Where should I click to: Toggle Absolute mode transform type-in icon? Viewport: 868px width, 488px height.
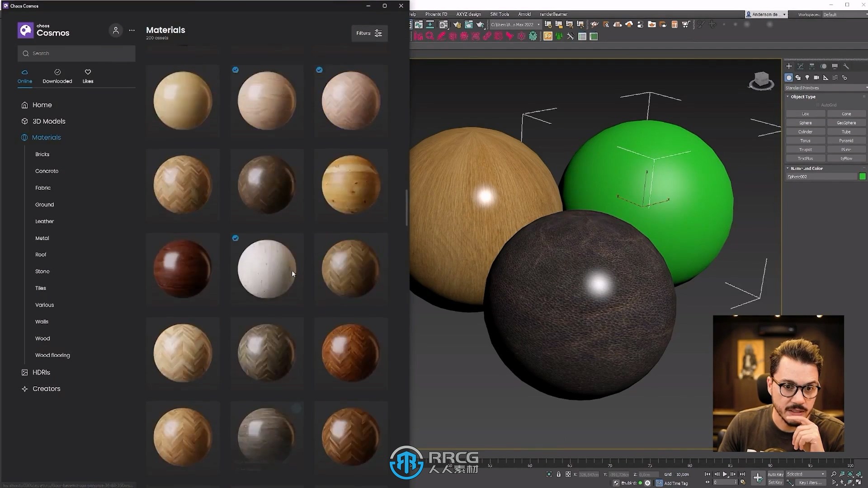pyautogui.click(x=568, y=474)
